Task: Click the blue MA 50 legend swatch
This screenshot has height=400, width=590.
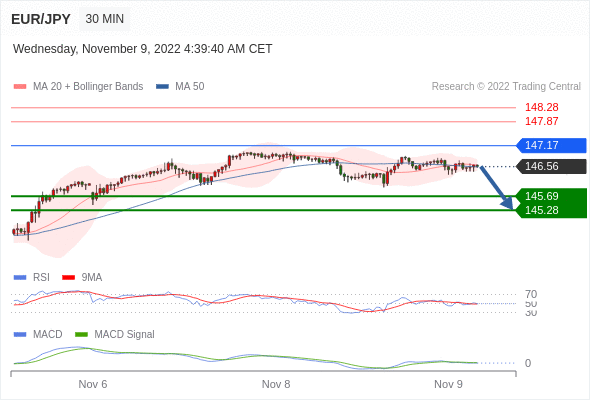Action: pos(162,87)
